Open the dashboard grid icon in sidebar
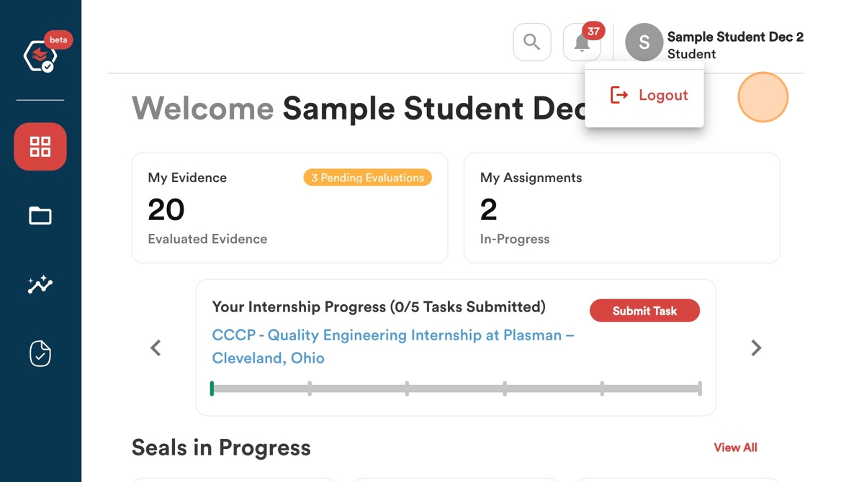Screen dimensions: 864x482 point(40,147)
